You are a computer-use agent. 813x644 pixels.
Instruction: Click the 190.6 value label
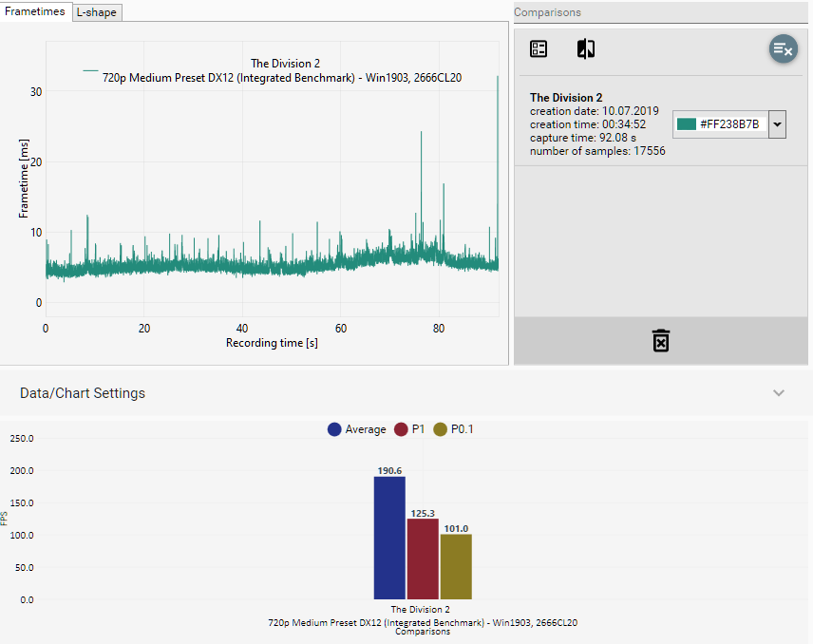pos(389,471)
